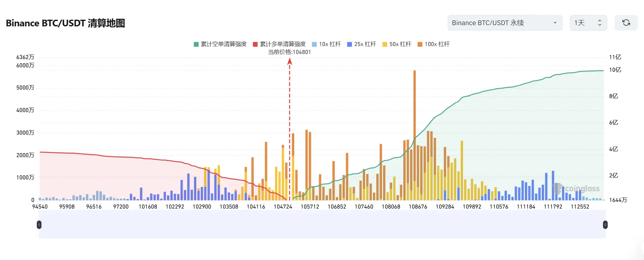This screenshot has width=644, height=260.
Task: Click the 94540 x-axis price label
Action: click(x=40, y=207)
